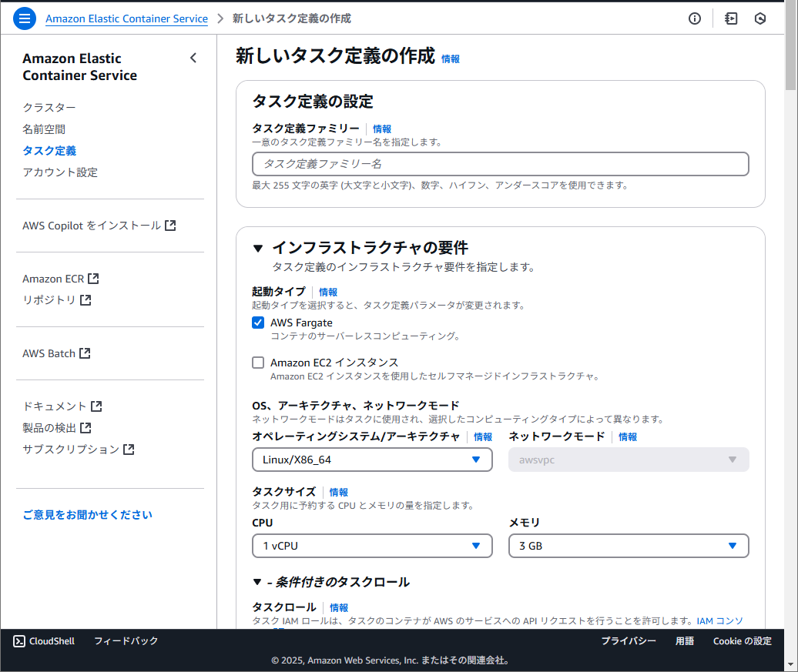Image resolution: width=798 pixels, height=672 pixels.
Task: Go to クラスター in the sidebar
Action: pyautogui.click(x=49, y=108)
